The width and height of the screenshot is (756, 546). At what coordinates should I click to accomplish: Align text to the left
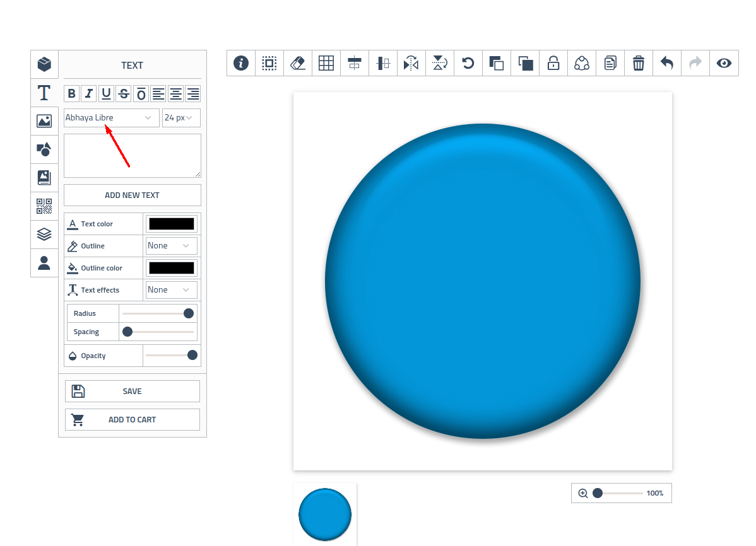158,93
